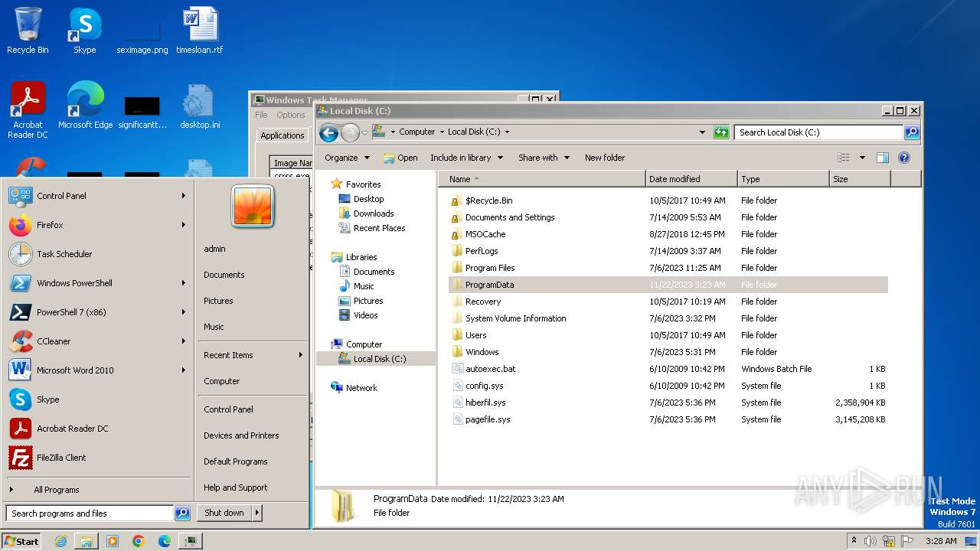
Task: Click the search magnifier in Explorer
Action: pos(911,132)
